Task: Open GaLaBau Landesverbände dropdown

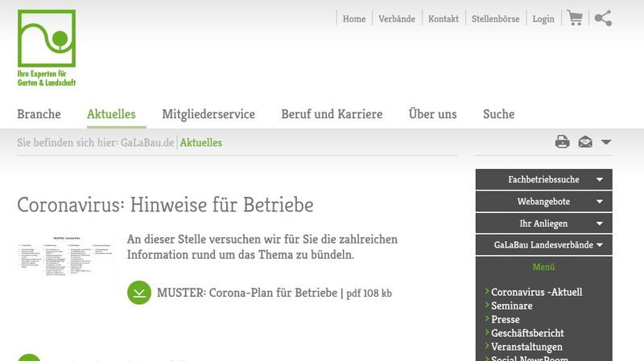Action: click(543, 245)
